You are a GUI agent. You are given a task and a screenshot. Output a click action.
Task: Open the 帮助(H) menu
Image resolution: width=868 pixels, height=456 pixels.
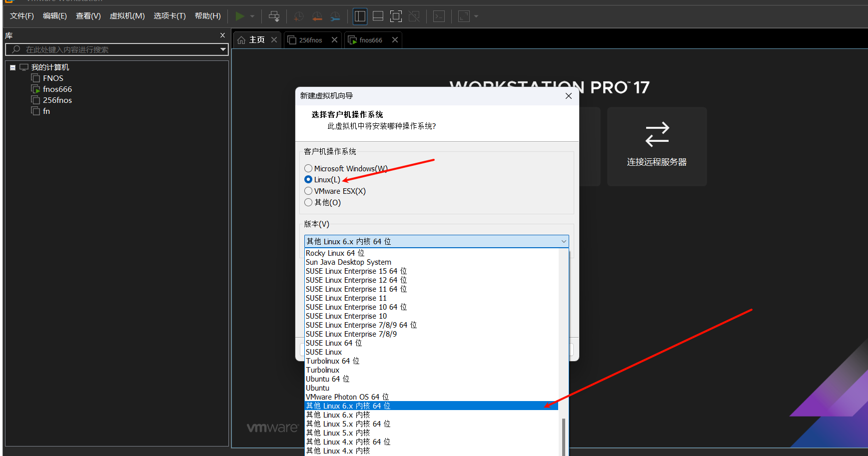click(208, 16)
